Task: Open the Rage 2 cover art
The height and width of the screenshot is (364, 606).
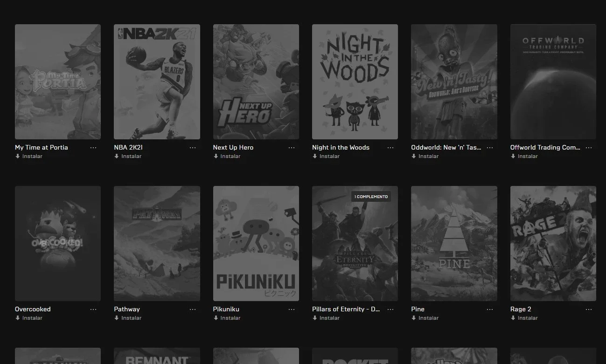Action: [553, 243]
